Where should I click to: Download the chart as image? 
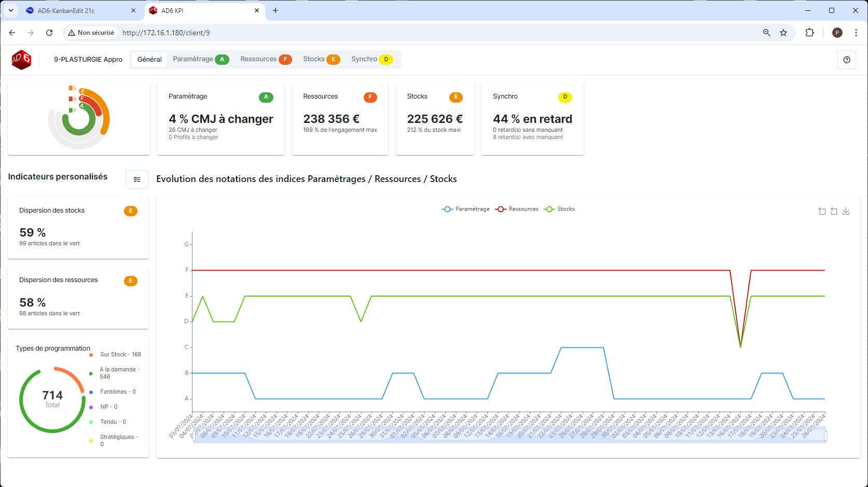coord(846,211)
